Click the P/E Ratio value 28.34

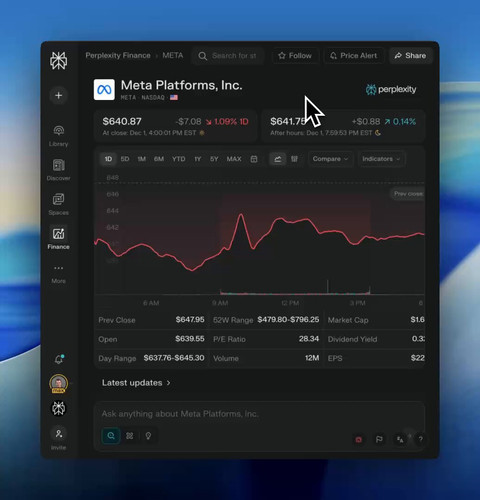click(x=309, y=339)
